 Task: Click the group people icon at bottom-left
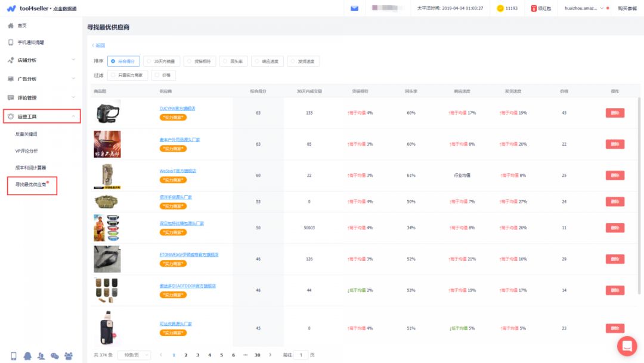coord(69,356)
